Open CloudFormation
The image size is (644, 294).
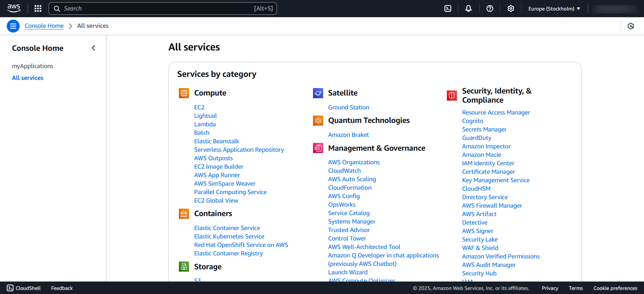350,188
